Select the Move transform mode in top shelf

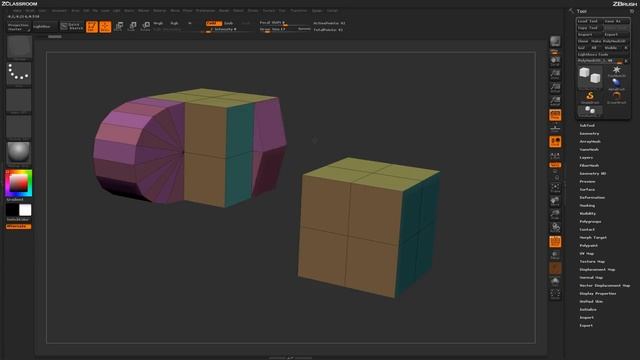(x=119, y=27)
